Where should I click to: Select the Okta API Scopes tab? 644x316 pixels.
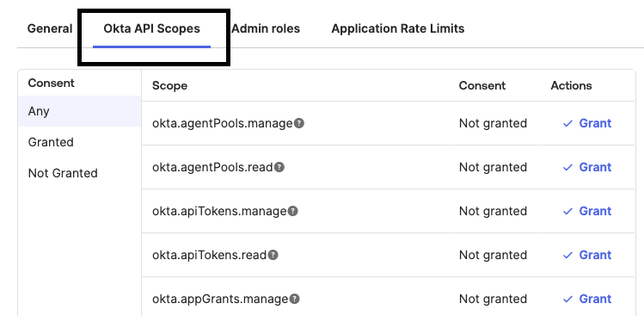tap(151, 28)
